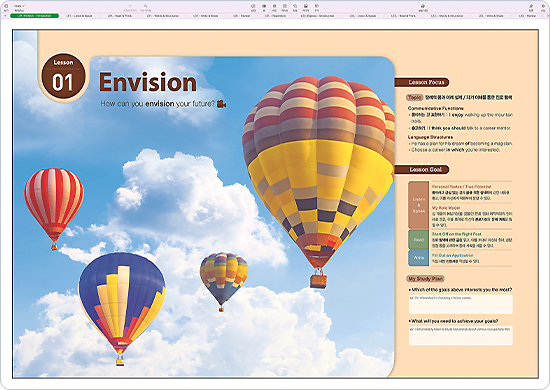550x390 pixels.
Task: Open the Organize sidebar icon
Action: (543, 6)
